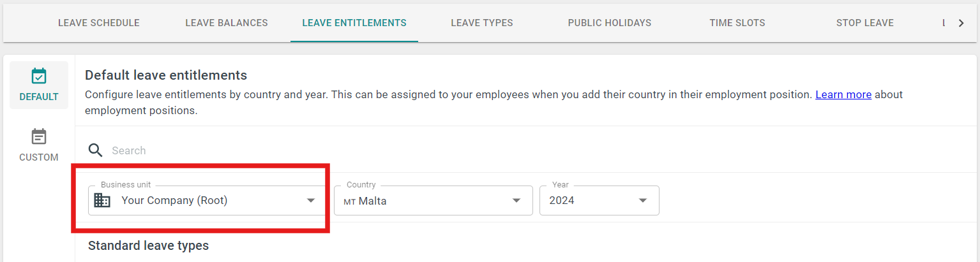The image size is (980, 262).
Task: Open the Year dropdown showing 2024
Action: (x=599, y=201)
